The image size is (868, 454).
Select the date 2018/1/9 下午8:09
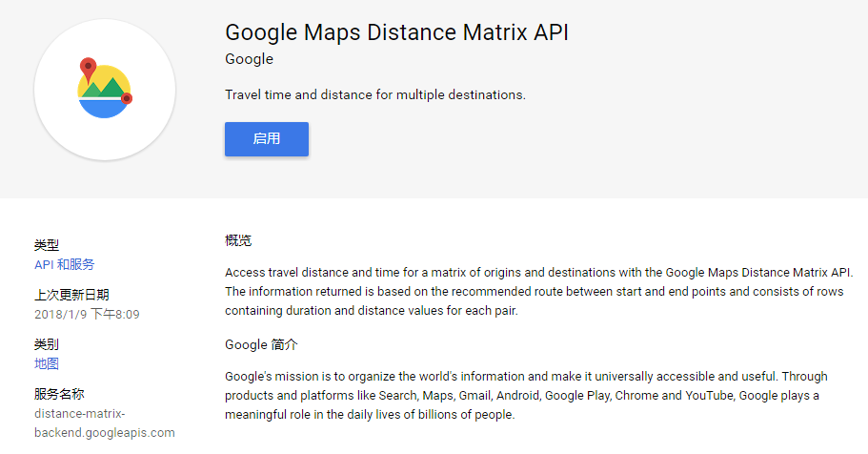click(87, 315)
